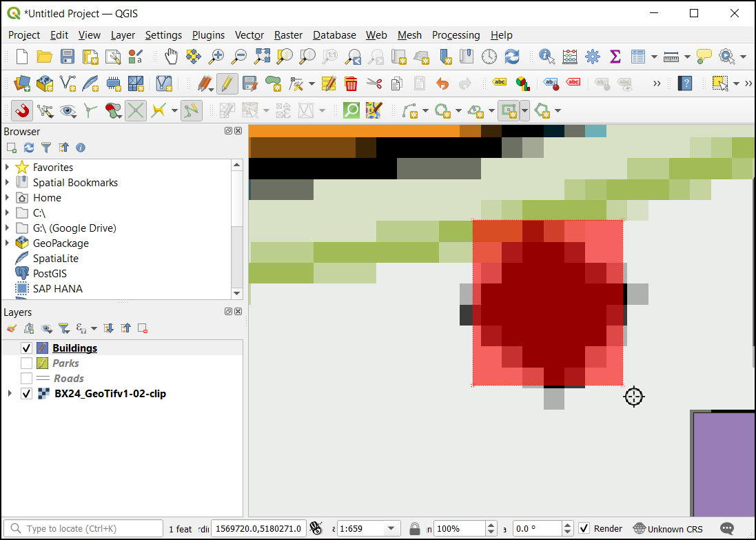
Task: Uncheck the Buildings layer visibility checkbox
Action: pyautogui.click(x=27, y=348)
